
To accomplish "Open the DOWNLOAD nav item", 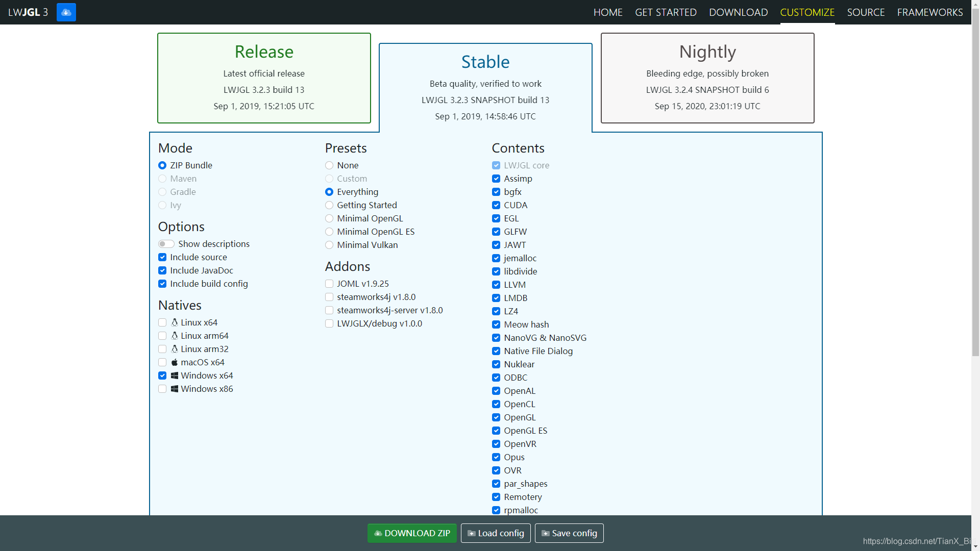I will point(738,12).
